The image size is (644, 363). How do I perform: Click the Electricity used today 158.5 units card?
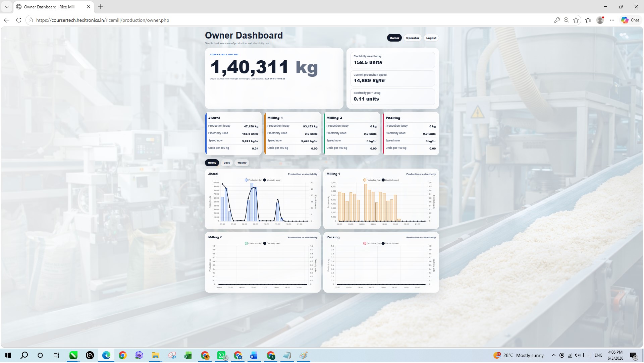(393, 60)
